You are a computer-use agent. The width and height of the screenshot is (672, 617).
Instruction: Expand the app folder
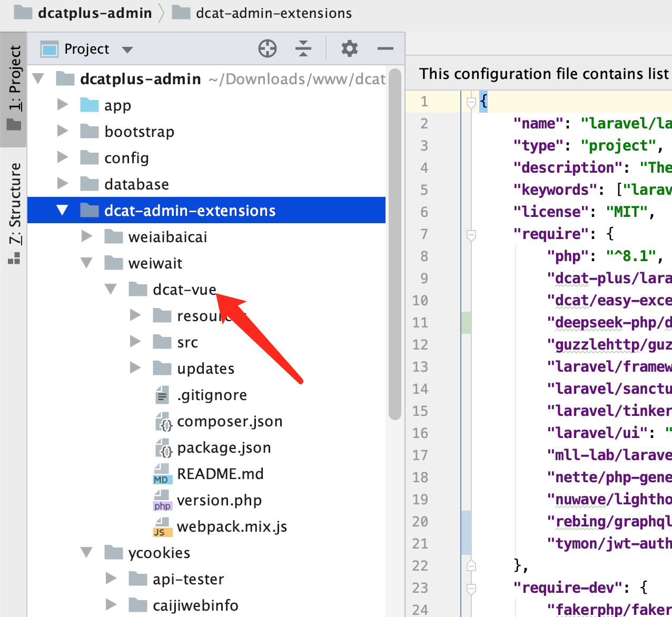coord(62,104)
